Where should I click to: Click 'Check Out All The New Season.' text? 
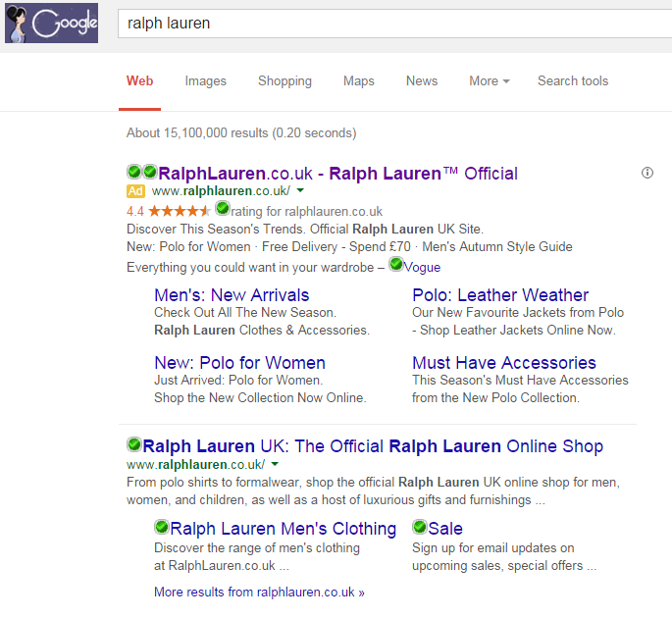point(245,312)
